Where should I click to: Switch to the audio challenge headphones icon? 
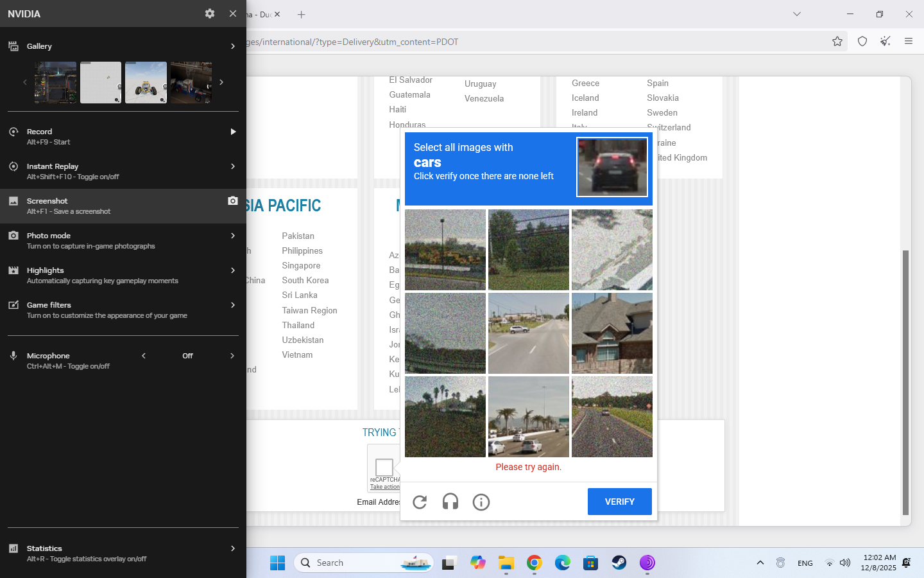point(450,502)
